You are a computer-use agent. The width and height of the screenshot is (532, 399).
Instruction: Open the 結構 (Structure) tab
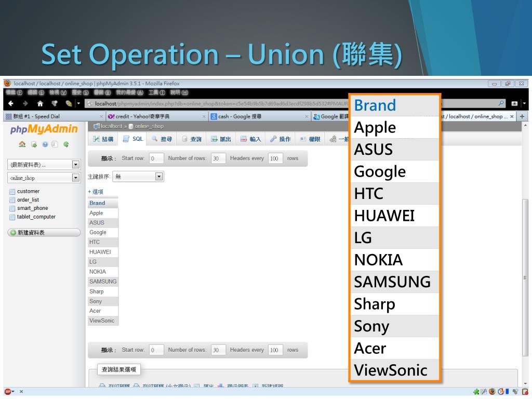click(x=103, y=139)
